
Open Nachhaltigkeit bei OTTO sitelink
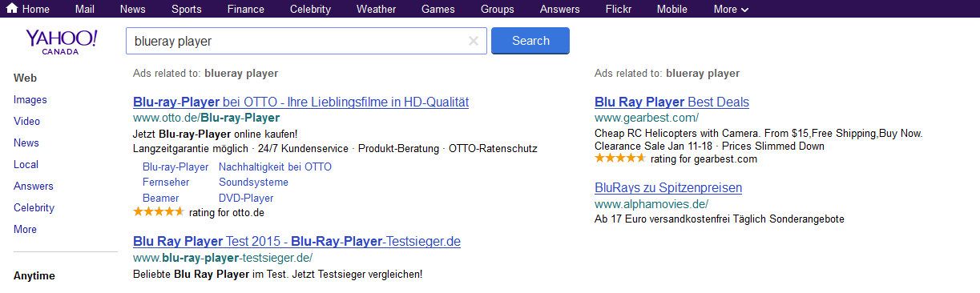tap(275, 167)
